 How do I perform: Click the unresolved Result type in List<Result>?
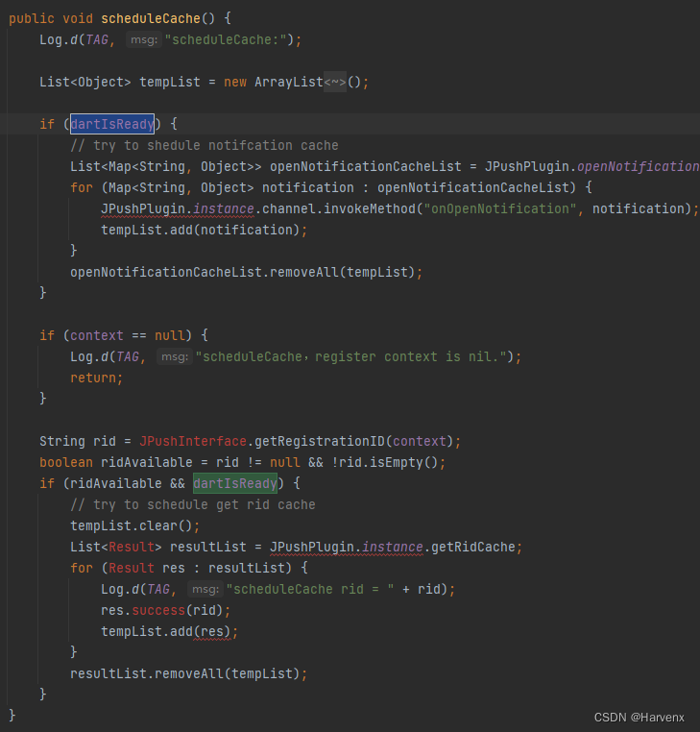(x=132, y=548)
